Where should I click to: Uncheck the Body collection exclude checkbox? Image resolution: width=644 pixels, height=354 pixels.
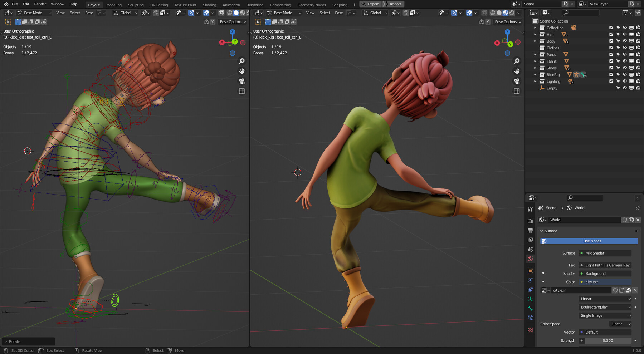point(611,41)
